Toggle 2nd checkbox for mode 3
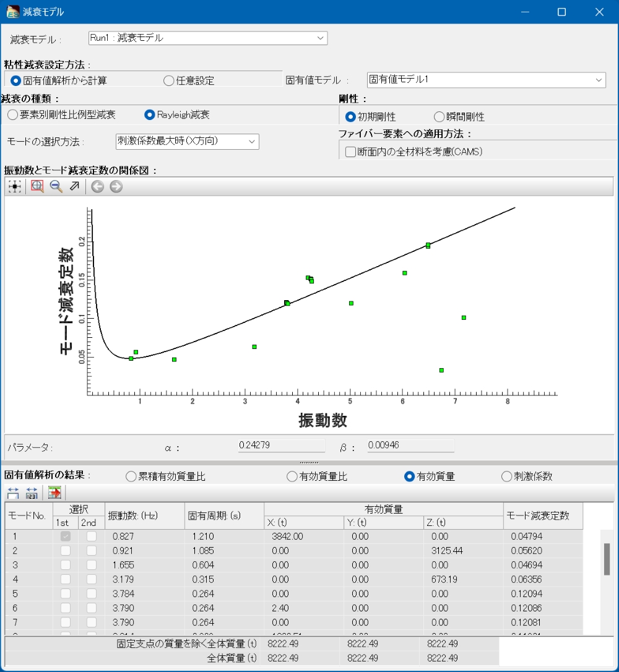The height and width of the screenshot is (672, 619). (92, 565)
